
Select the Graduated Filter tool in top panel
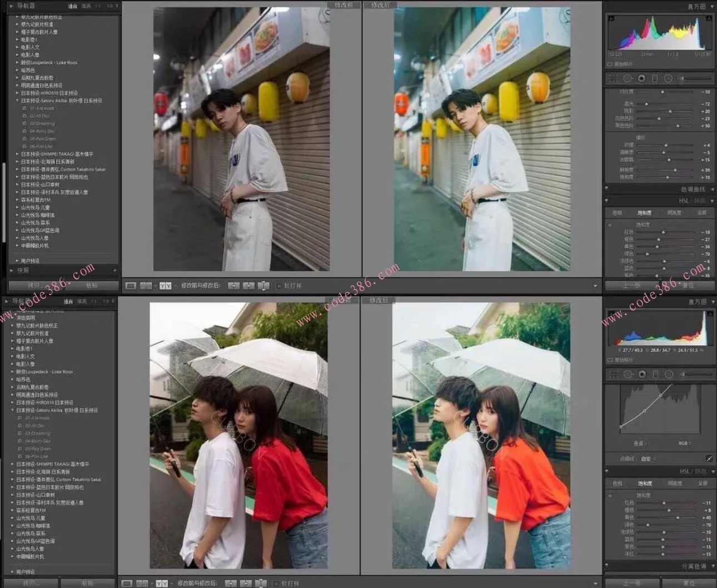pyautogui.click(x=655, y=78)
